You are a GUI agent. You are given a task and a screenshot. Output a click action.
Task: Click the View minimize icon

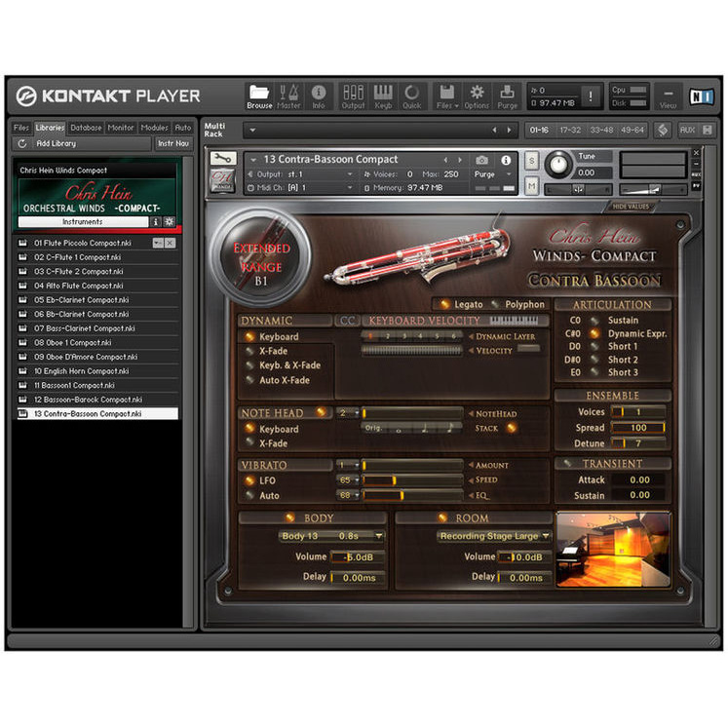(669, 97)
